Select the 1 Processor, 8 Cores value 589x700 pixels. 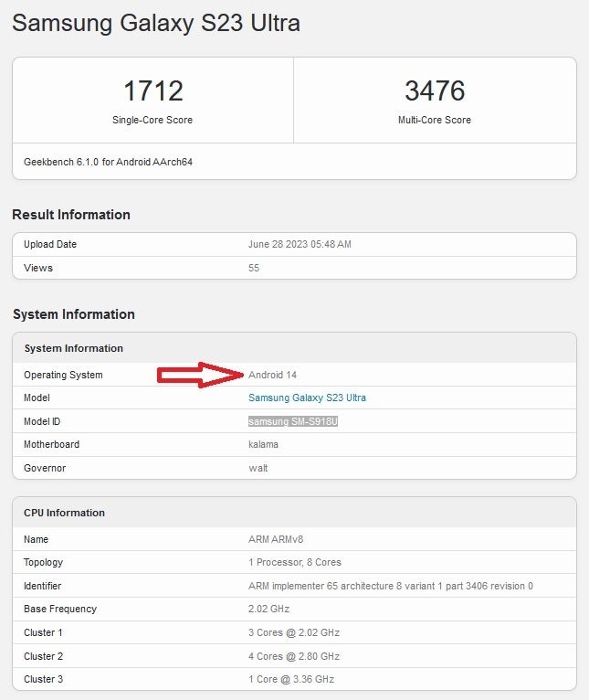point(295,563)
